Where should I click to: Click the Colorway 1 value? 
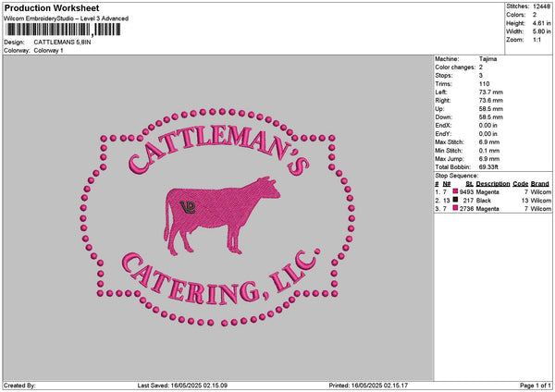point(48,51)
